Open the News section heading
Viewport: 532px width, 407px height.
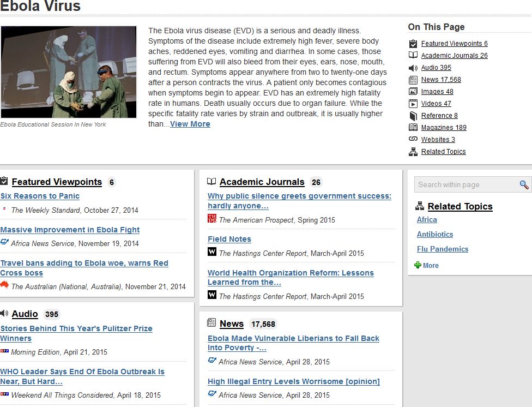pos(231,324)
